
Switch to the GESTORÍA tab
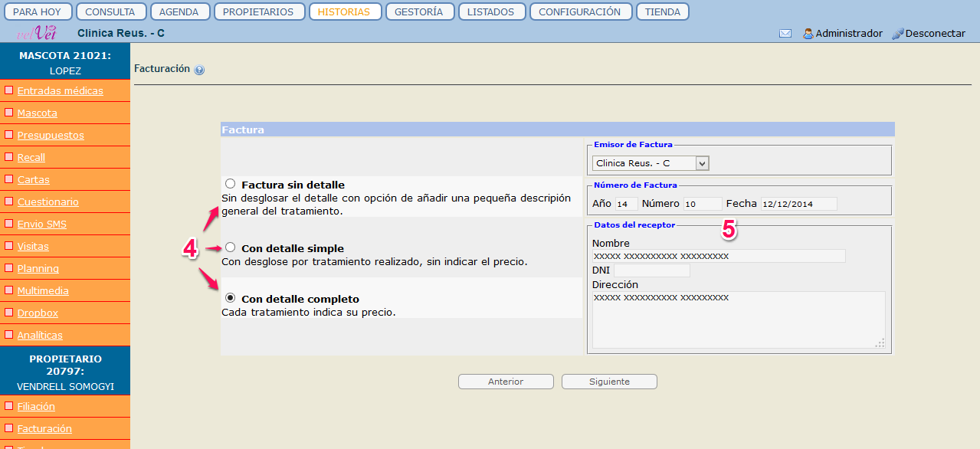coord(419,11)
